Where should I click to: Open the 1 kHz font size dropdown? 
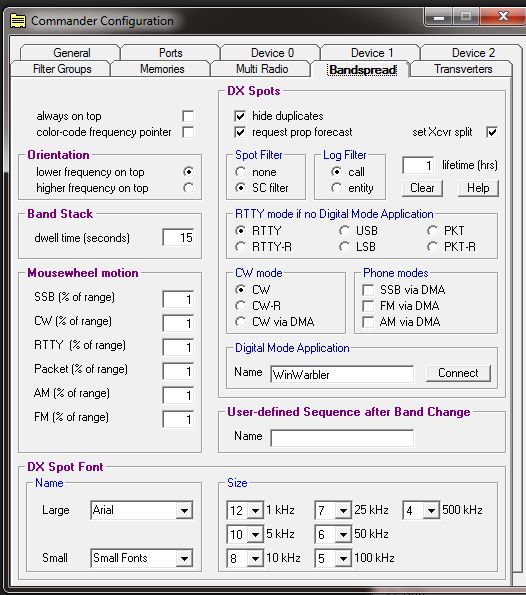[x=255, y=510]
